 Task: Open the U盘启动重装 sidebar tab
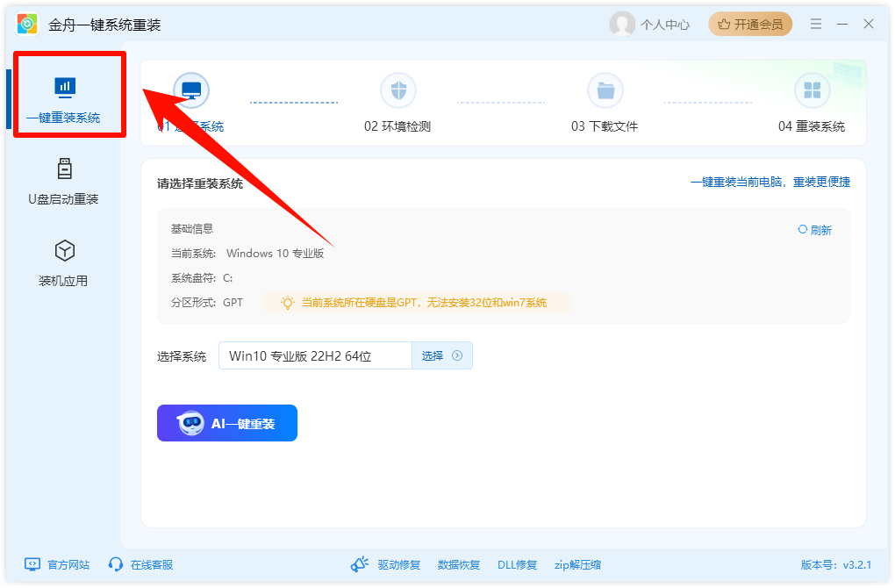coord(63,181)
